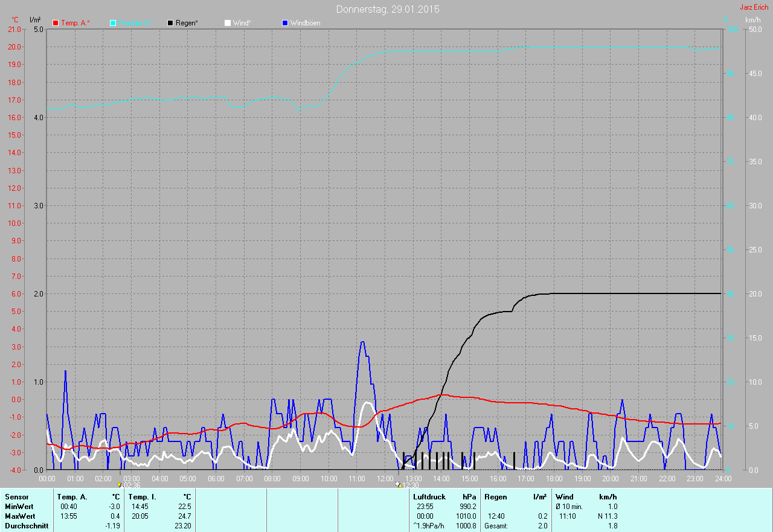Select the "Regen*" legend label
This screenshot has height=532, width=773.
[187, 23]
